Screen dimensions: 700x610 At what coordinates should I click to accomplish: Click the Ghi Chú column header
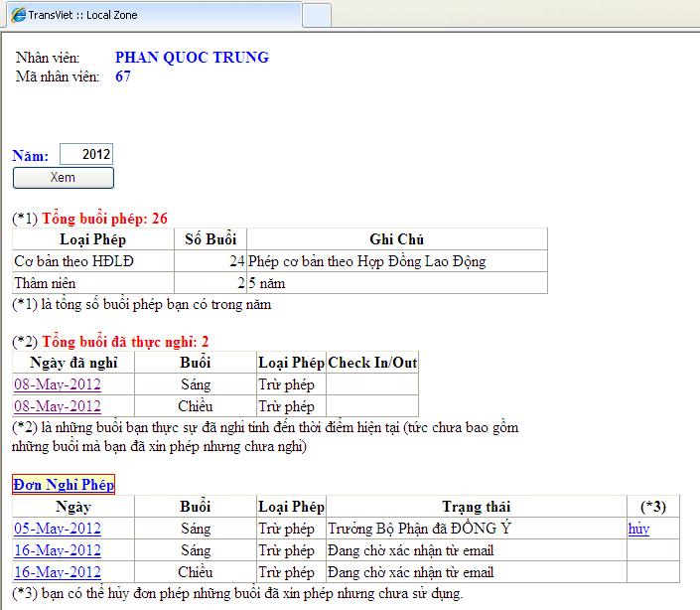pyautogui.click(x=397, y=239)
